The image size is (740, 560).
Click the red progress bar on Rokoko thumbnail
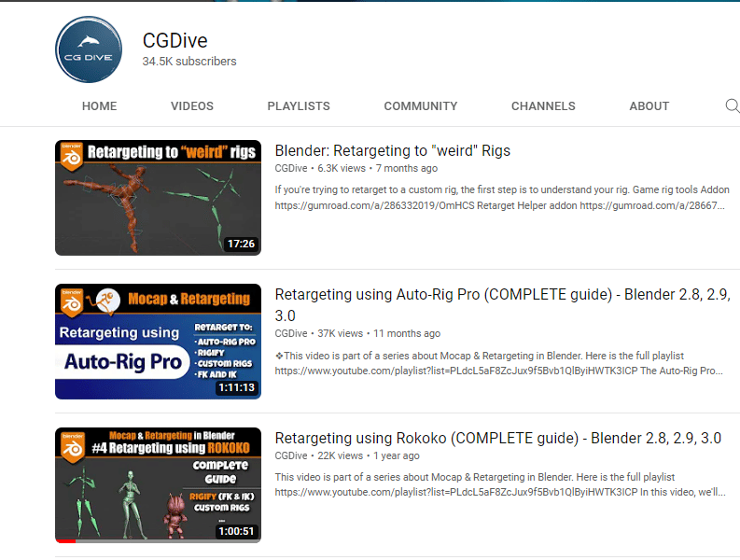(65, 540)
